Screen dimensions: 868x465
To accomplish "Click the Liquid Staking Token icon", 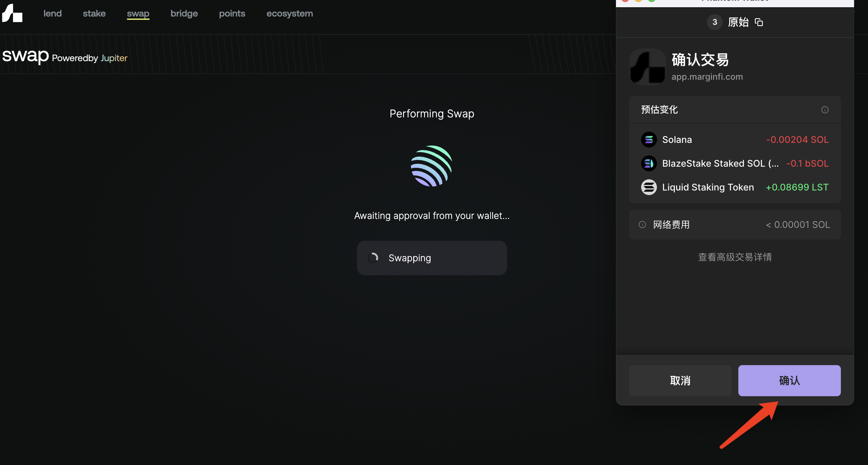I will pyautogui.click(x=649, y=187).
